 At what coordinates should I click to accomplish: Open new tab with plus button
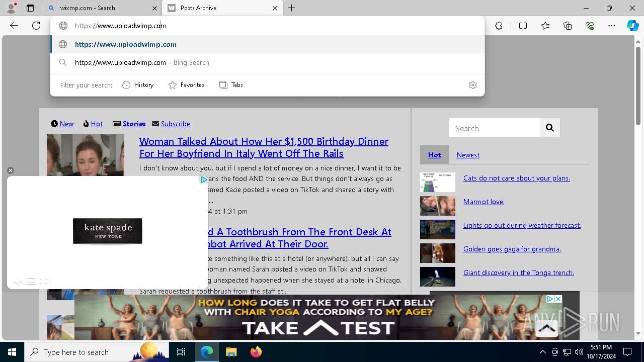pos(292,8)
